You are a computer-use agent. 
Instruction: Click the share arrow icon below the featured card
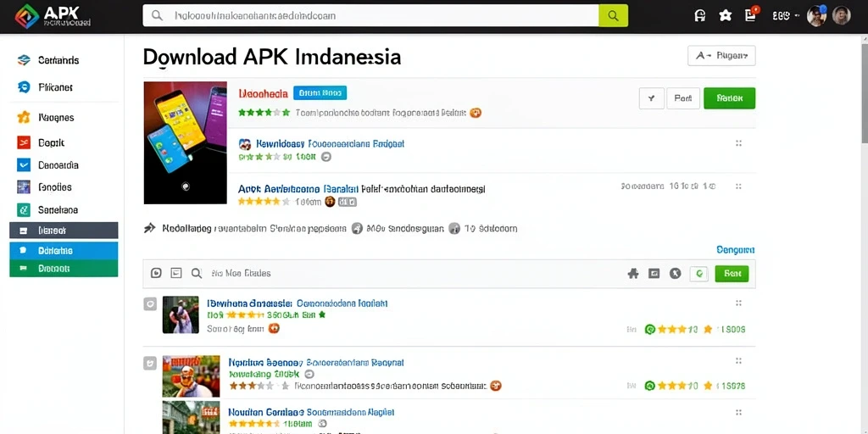(149, 228)
